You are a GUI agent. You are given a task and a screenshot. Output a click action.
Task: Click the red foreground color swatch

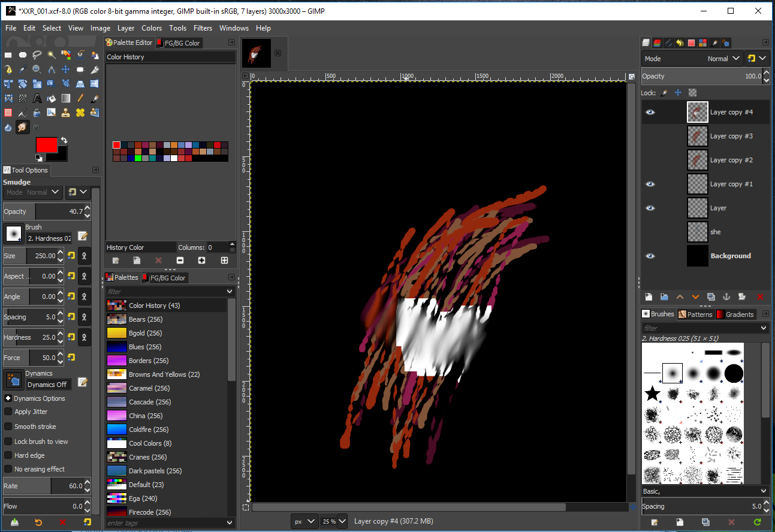(x=47, y=145)
